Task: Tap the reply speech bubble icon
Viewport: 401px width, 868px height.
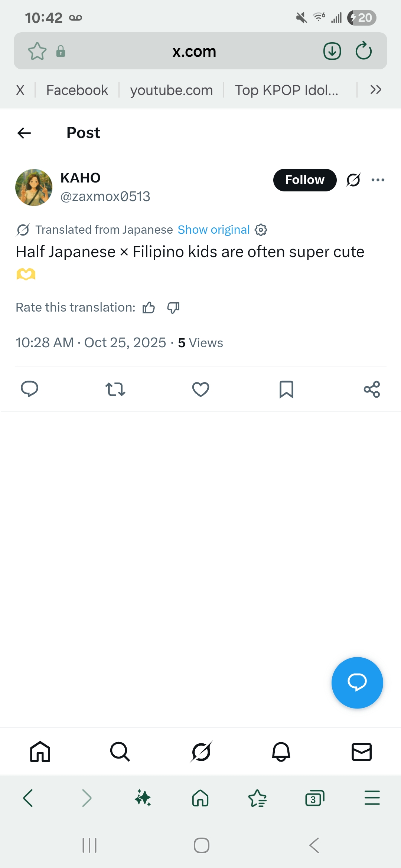Action: (x=29, y=389)
